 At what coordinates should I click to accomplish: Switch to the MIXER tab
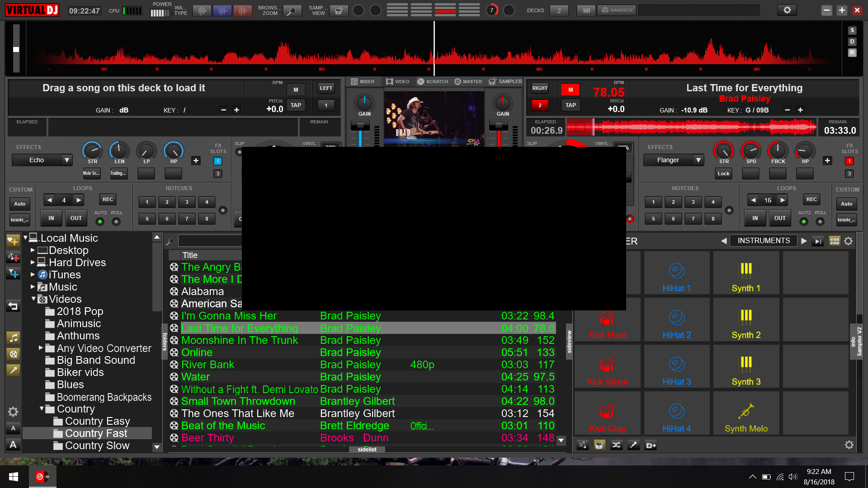pos(363,82)
